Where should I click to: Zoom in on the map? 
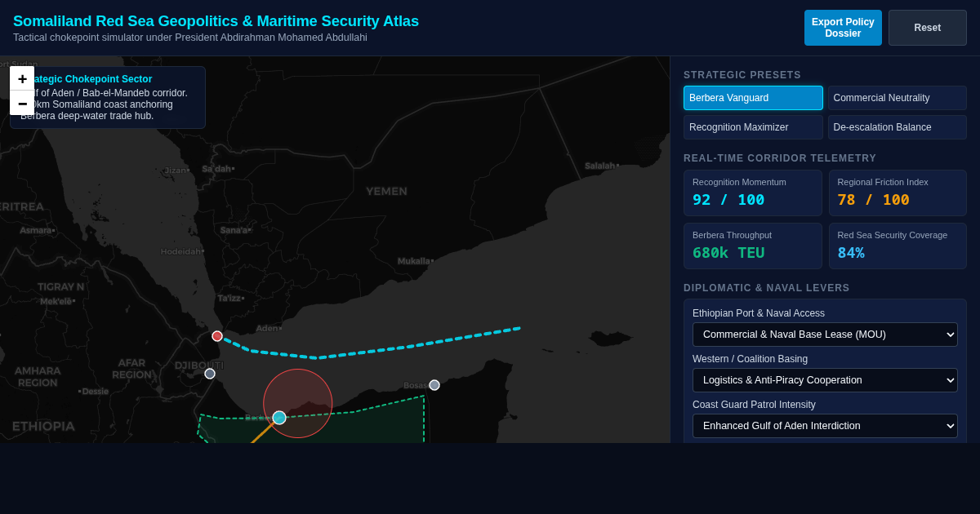tap(22, 79)
